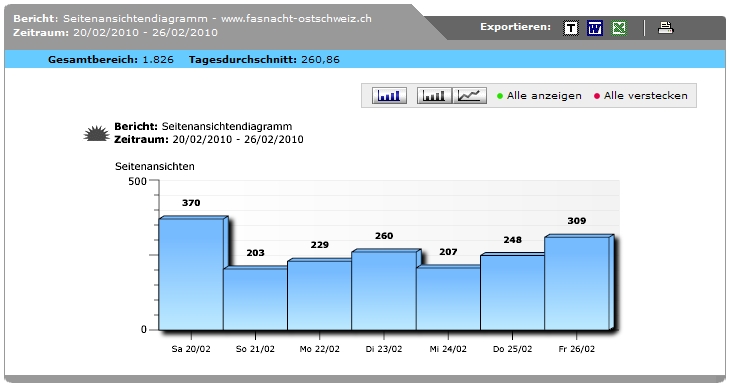Print the report with the printer icon
730x387 pixels.
pos(665,28)
